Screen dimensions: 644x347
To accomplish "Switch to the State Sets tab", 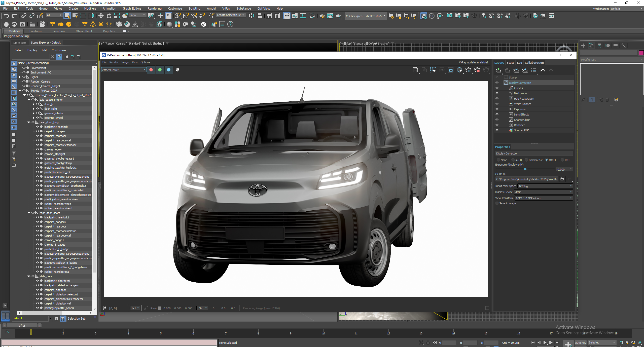I will pyautogui.click(x=20, y=43).
